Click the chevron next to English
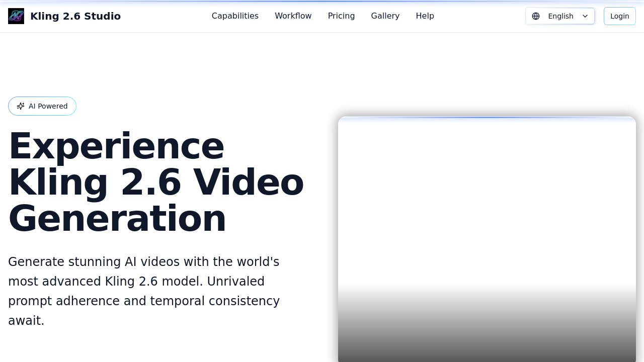644x362 pixels. click(585, 16)
